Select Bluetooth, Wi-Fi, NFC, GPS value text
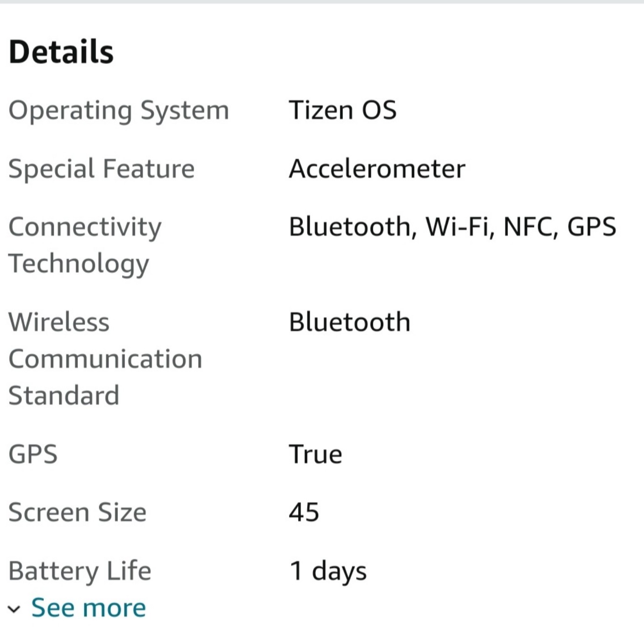This screenshot has width=644, height=644. 453,227
